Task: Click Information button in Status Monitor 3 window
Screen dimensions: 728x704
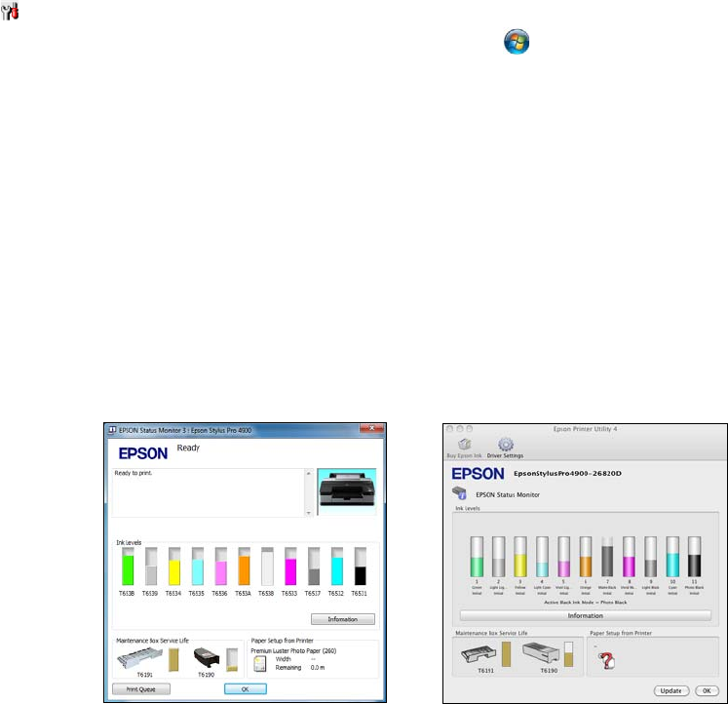Action: click(343, 619)
